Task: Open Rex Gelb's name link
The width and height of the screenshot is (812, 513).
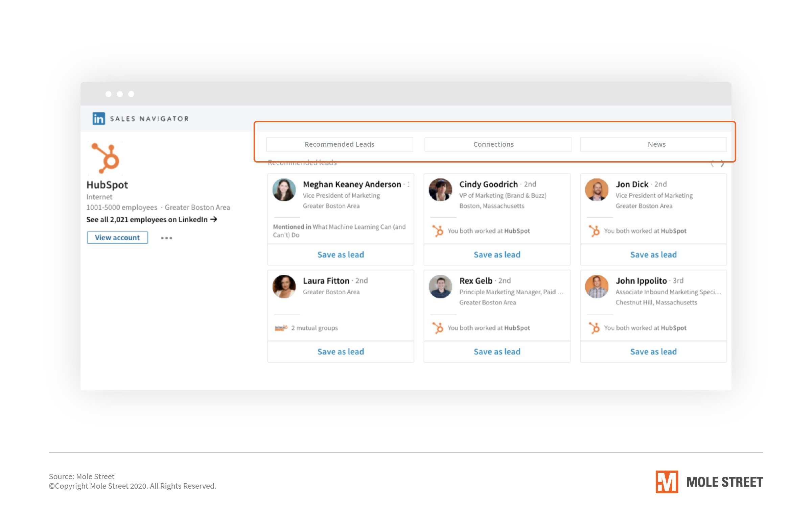Action: click(x=475, y=281)
